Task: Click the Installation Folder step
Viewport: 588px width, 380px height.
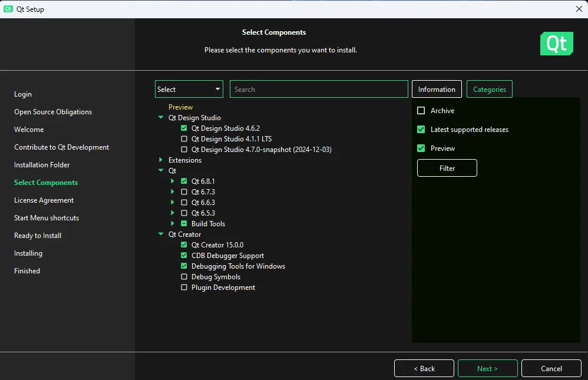Action: tap(42, 165)
